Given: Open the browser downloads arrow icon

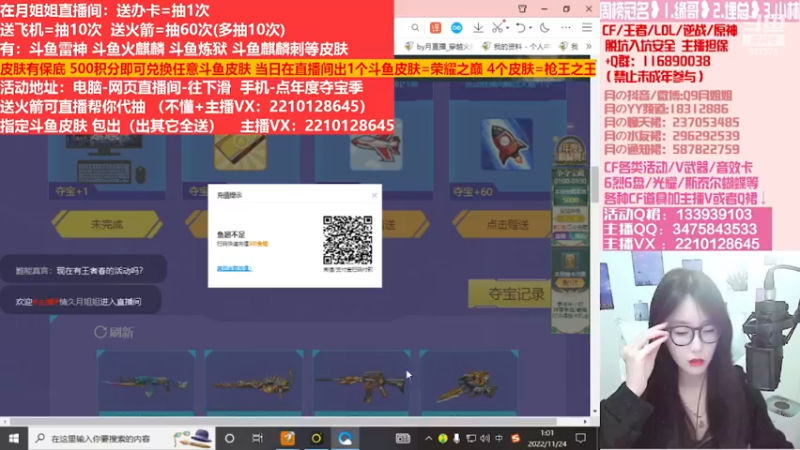Looking at the screenshot, I should pos(478,28).
